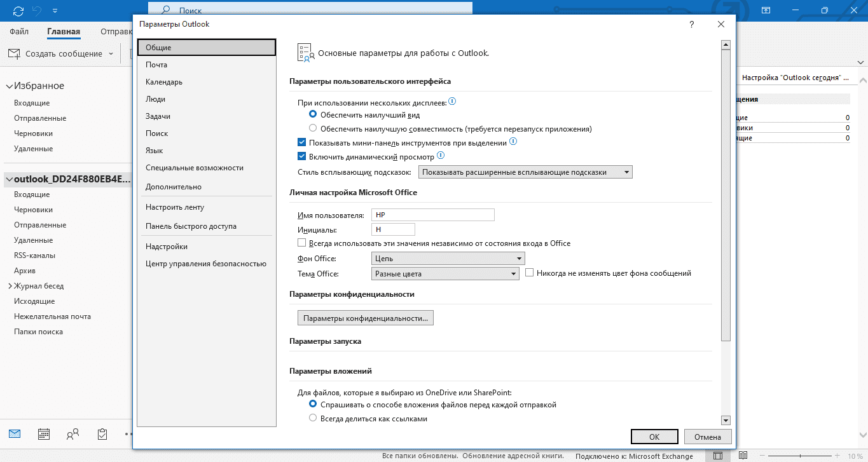Uncheck the show mini toolbar on selection checkbox
This screenshot has height=462, width=868.
point(302,143)
